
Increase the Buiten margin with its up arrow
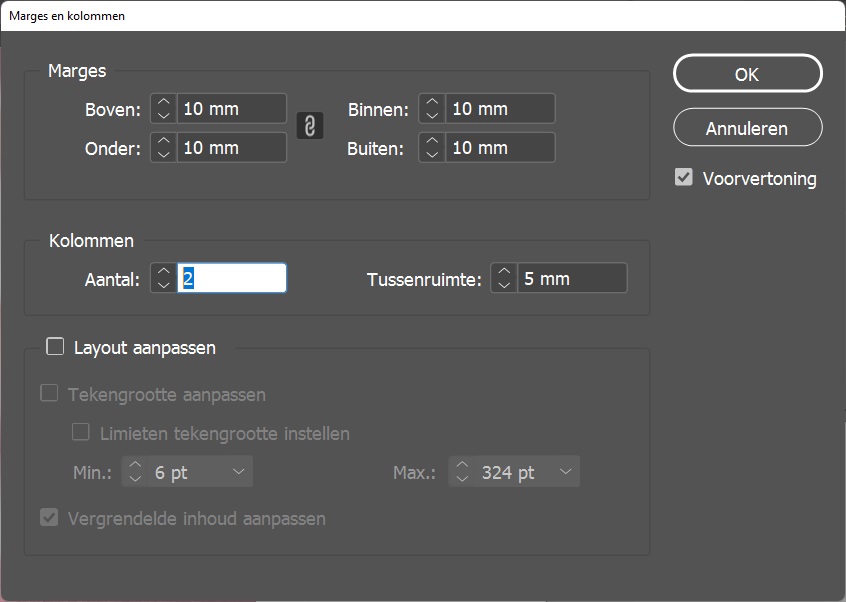(x=432, y=141)
